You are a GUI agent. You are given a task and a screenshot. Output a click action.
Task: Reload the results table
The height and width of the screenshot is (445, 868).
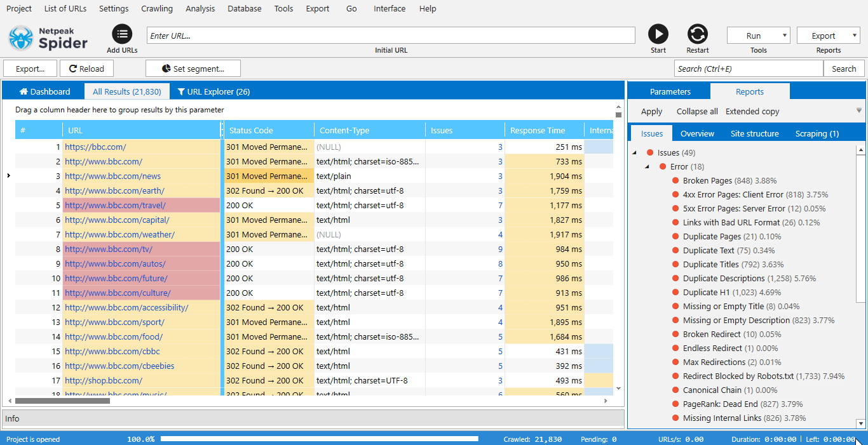(x=86, y=69)
